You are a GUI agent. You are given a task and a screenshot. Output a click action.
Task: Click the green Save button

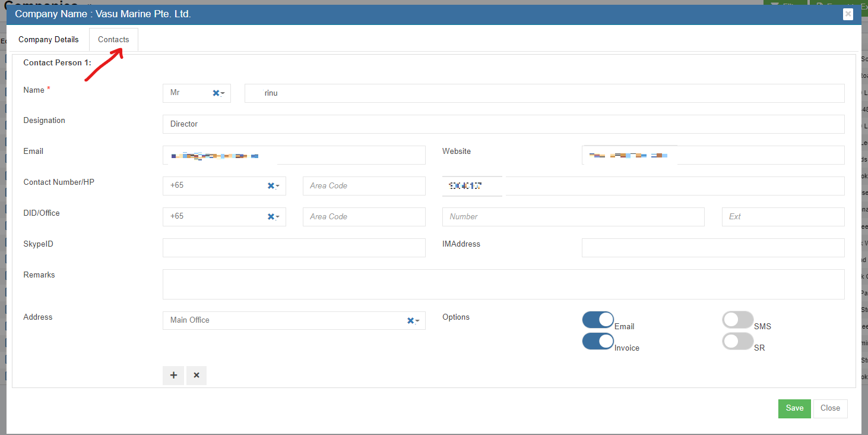(794, 408)
